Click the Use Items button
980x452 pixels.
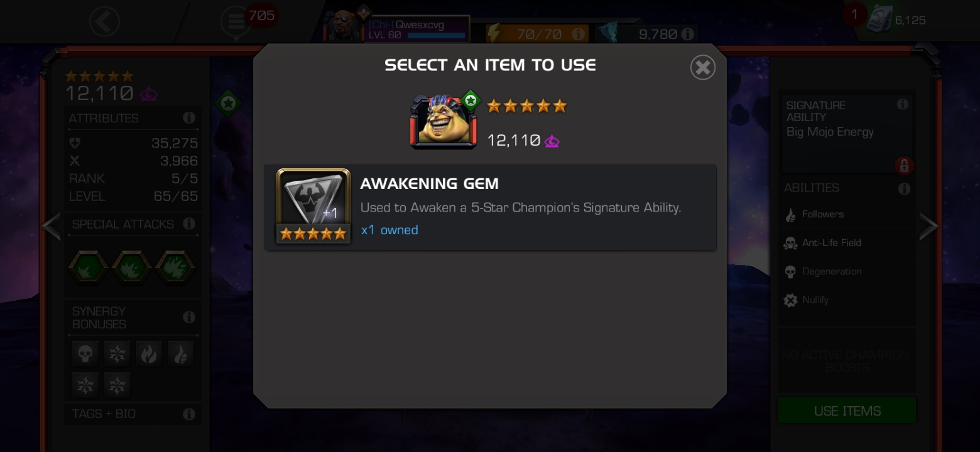[847, 411]
